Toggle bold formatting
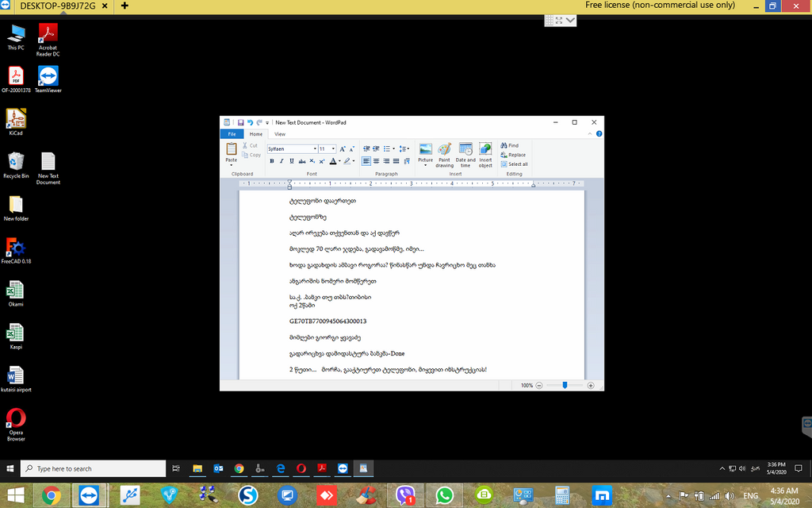The width and height of the screenshot is (812, 508). coord(272,161)
